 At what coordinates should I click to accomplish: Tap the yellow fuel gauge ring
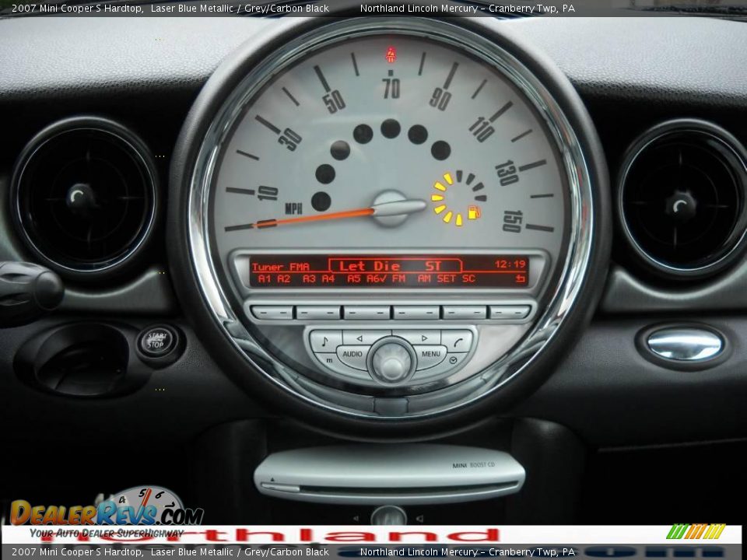458,198
